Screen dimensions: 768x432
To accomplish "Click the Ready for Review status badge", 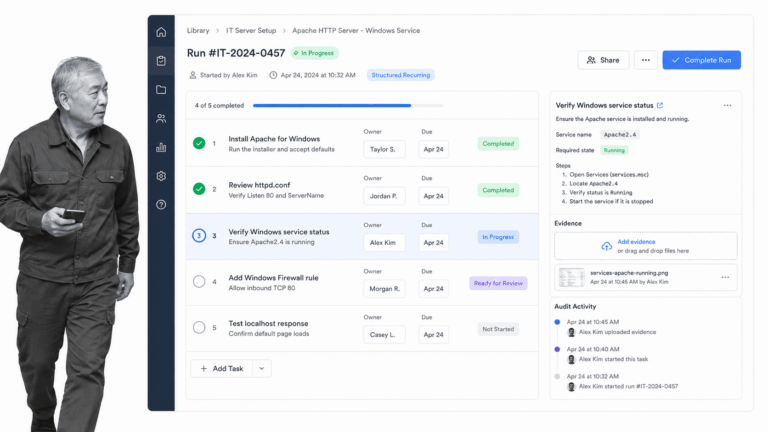I will tap(498, 283).
